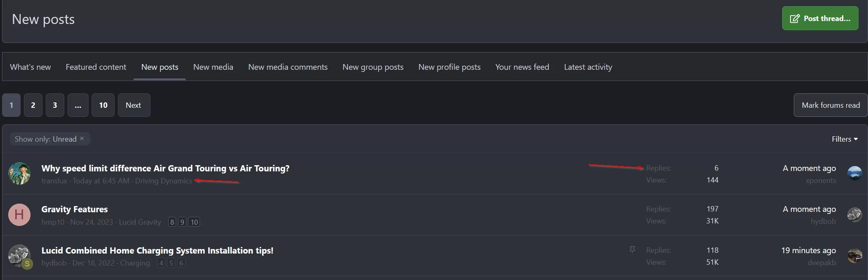
Task: Open the What's new tab
Action: [x=31, y=67]
